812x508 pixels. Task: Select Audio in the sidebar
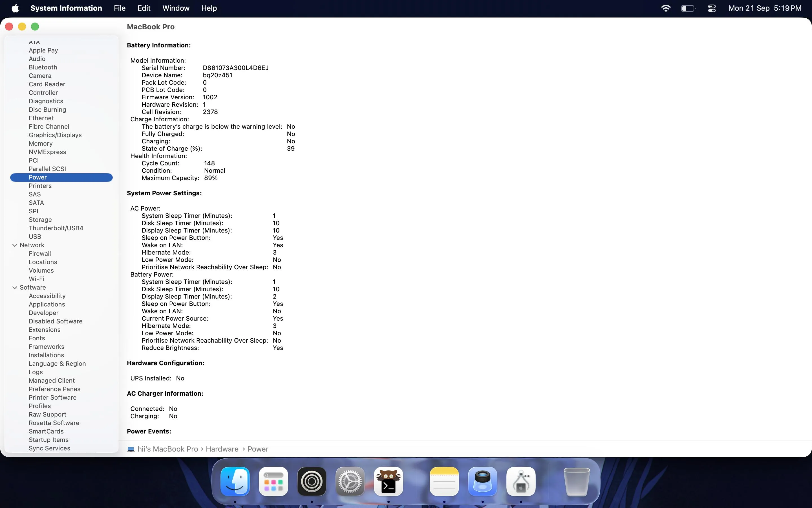tap(37, 59)
